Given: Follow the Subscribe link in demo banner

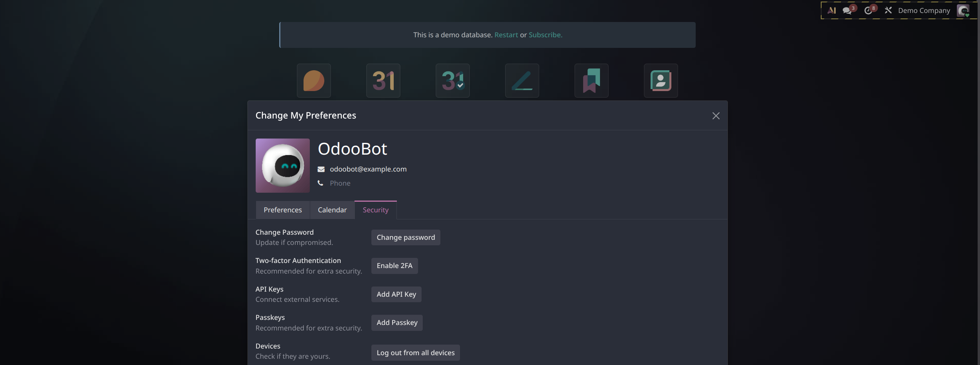Looking at the screenshot, I should coord(545,35).
